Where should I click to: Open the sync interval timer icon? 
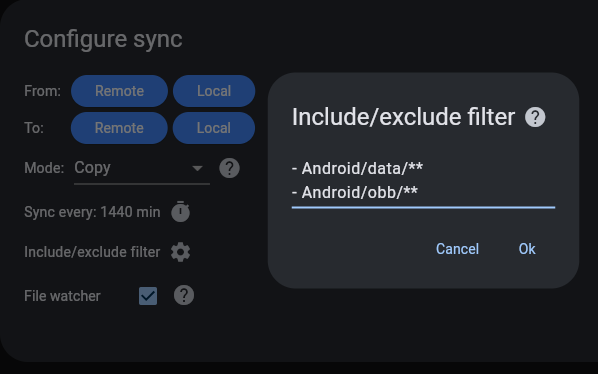click(x=180, y=212)
